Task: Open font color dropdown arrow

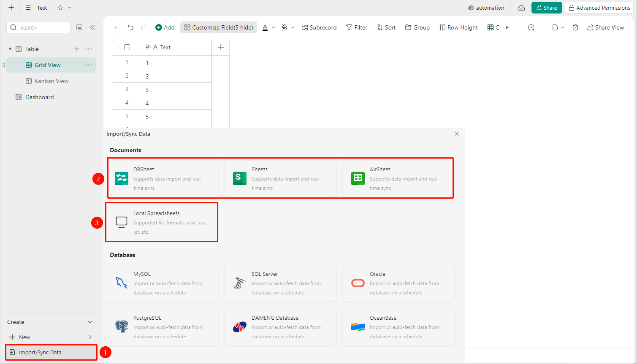Action: (274, 27)
